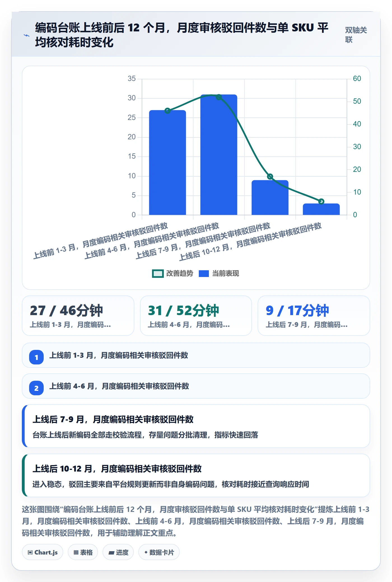
Task: Click left axis label 35
Action: tap(132, 78)
